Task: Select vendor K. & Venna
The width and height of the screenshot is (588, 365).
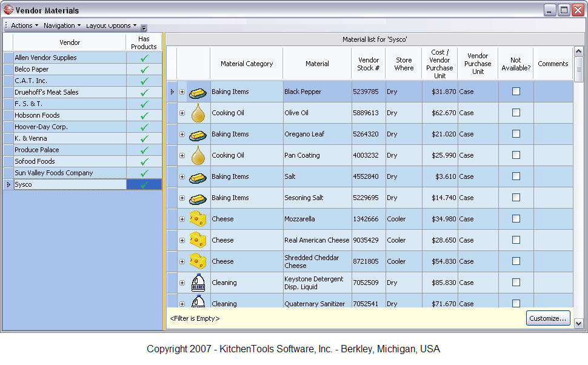Action: 70,138
